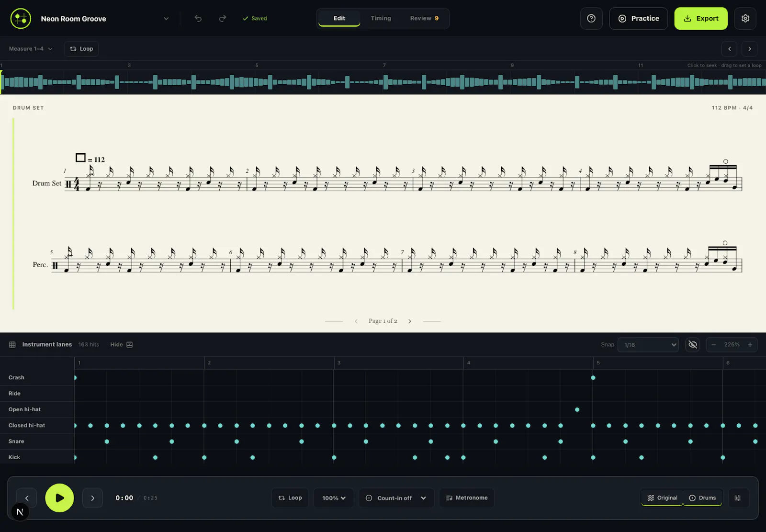Go to next score page

[x=410, y=321]
